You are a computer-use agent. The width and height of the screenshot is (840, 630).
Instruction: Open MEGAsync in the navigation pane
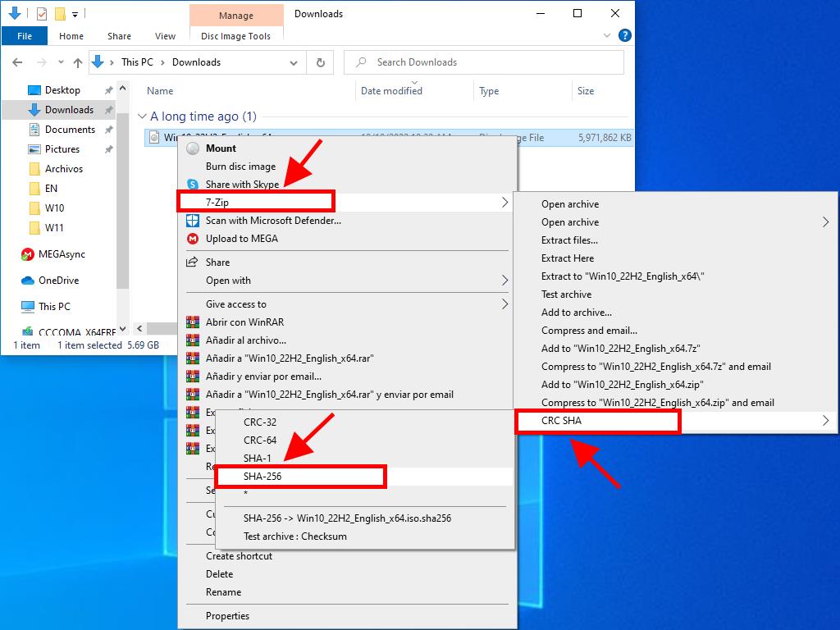[x=62, y=254]
